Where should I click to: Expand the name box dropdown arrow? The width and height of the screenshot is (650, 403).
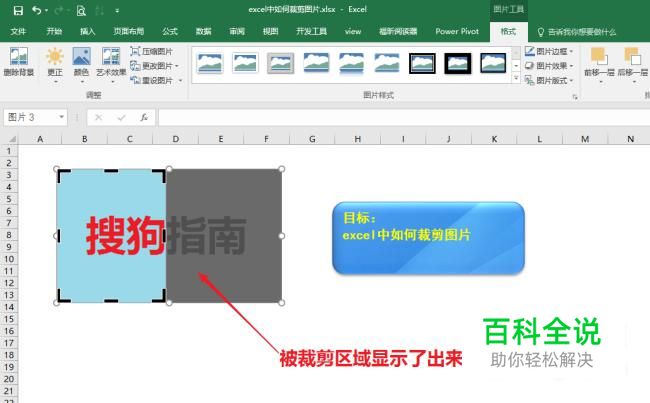[61, 117]
